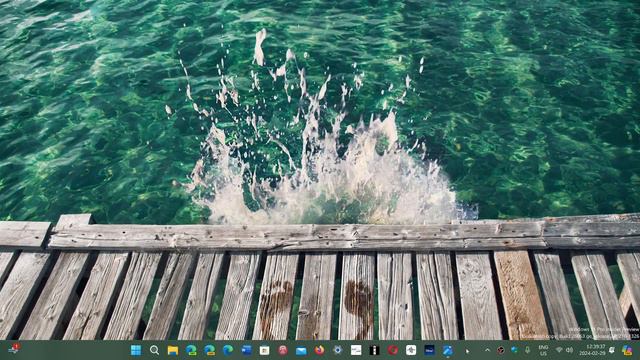Click the red-black circular tray icon
Viewport: 640px width, 360px height.
[501, 350]
